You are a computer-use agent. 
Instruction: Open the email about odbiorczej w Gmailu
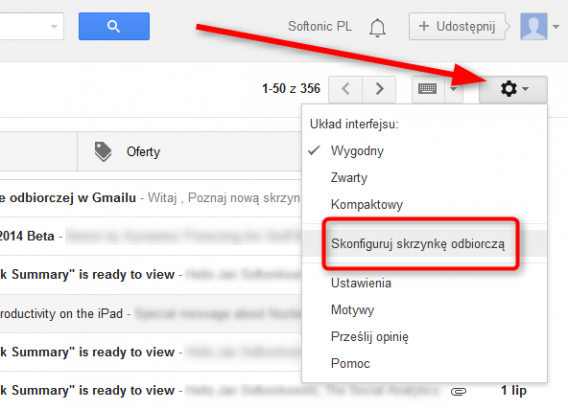[151, 198]
